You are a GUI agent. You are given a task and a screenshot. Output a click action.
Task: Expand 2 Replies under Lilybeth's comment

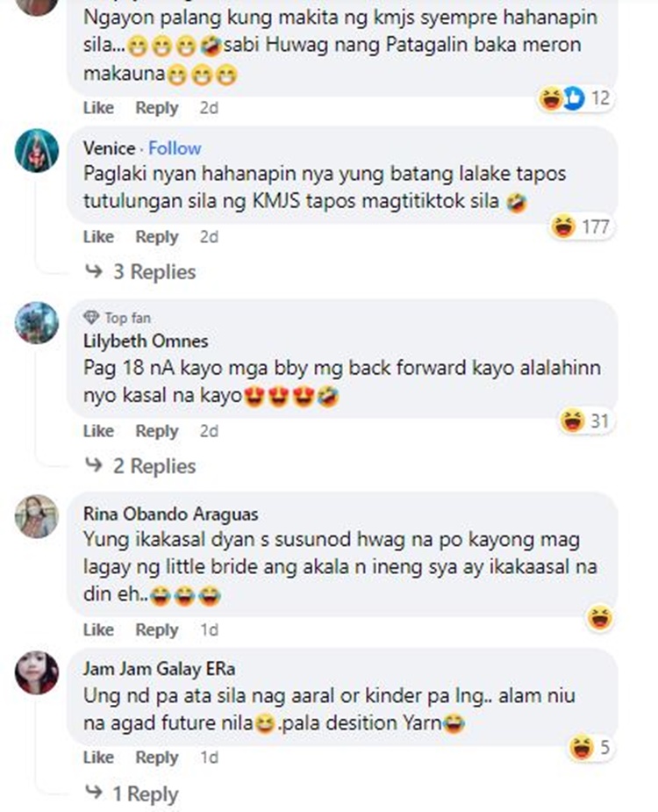click(140, 466)
